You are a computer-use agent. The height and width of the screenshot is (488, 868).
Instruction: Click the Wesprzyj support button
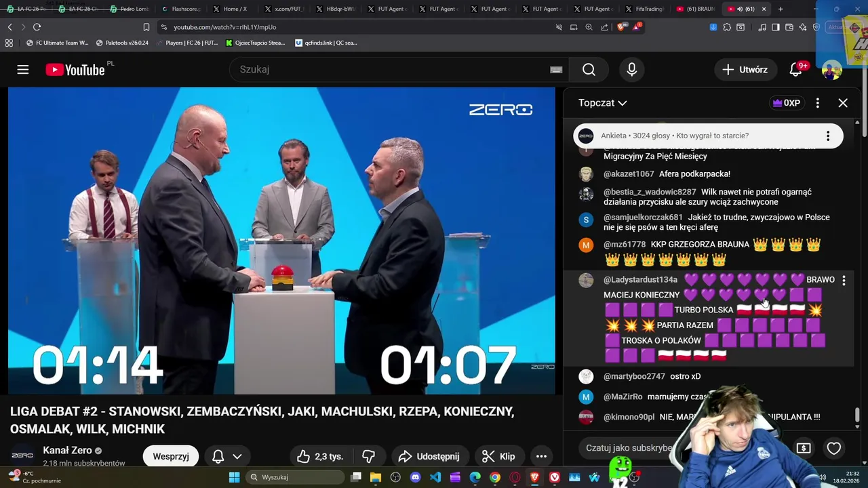click(x=171, y=456)
